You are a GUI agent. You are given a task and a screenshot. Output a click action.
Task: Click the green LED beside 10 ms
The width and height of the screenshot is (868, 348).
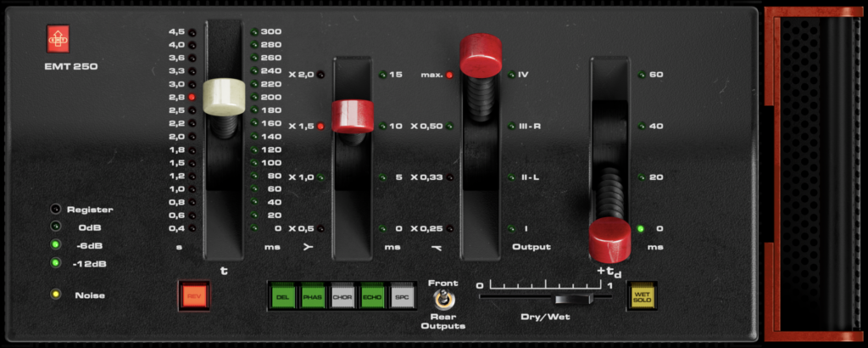click(x=382, y=126)
